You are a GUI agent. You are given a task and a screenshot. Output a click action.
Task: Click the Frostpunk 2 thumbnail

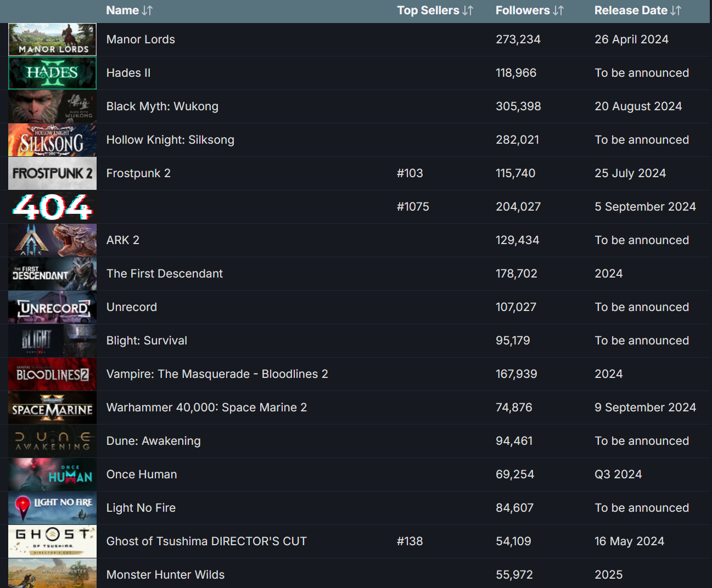[x=52, y=173]
